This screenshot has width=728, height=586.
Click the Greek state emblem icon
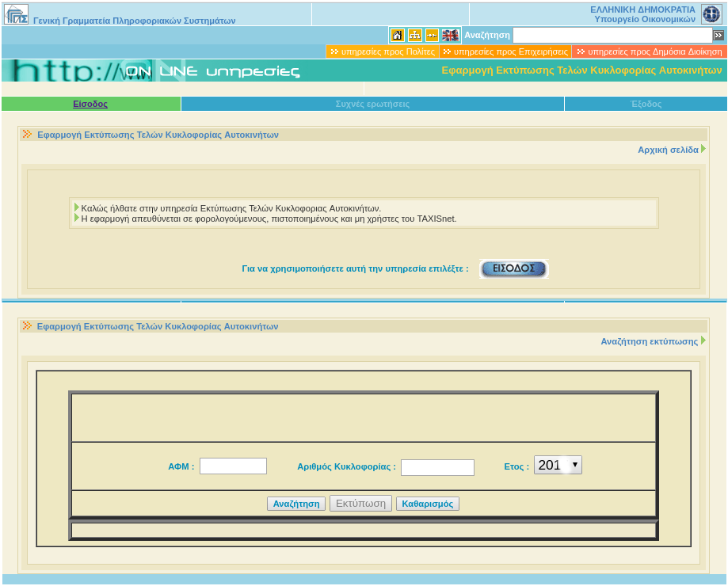[x=711, y=13]
